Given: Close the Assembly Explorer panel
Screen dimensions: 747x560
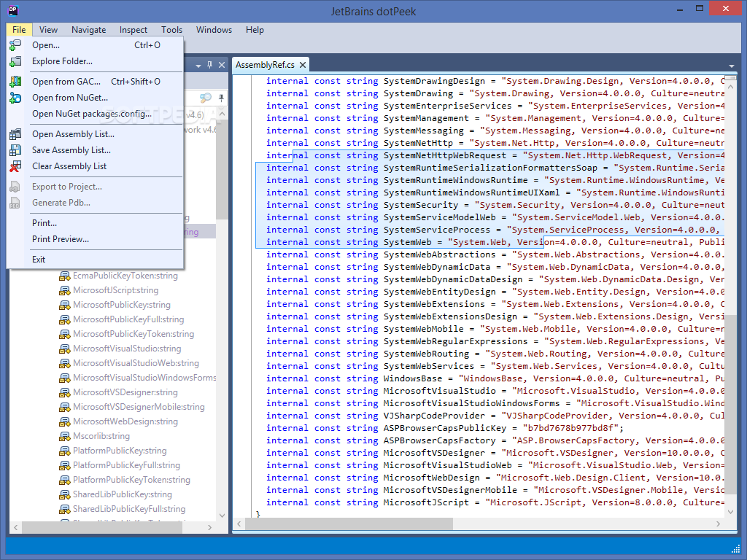Looking at the screenshot, I should 222,65.
